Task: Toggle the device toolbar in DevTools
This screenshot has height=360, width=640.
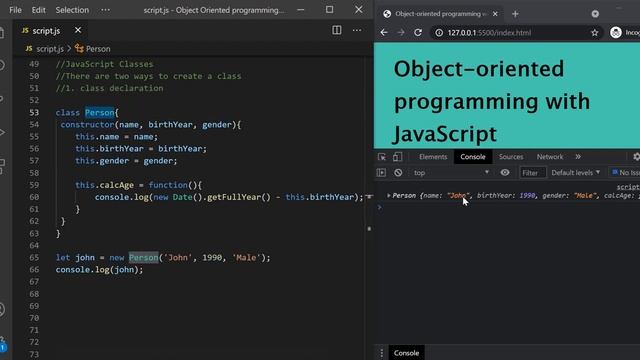Action: (397, 157)
